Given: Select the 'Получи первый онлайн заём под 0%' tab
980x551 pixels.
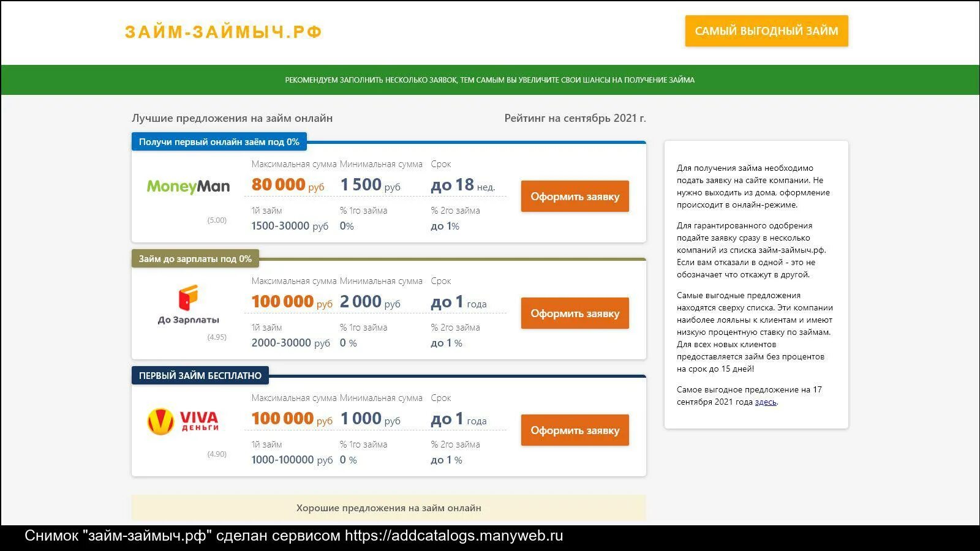Looking at the screenshot, I should click(x=219, y=141).
